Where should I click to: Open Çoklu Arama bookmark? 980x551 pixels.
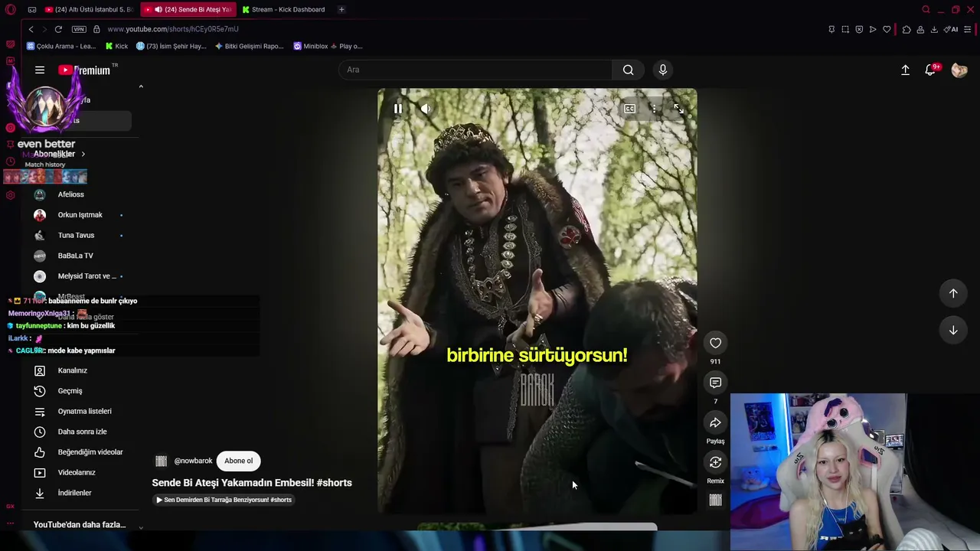(61, 46)
